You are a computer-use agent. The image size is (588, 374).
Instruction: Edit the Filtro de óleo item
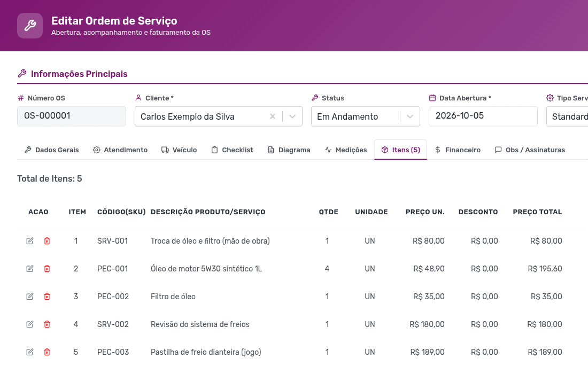[x=29, y=297]
